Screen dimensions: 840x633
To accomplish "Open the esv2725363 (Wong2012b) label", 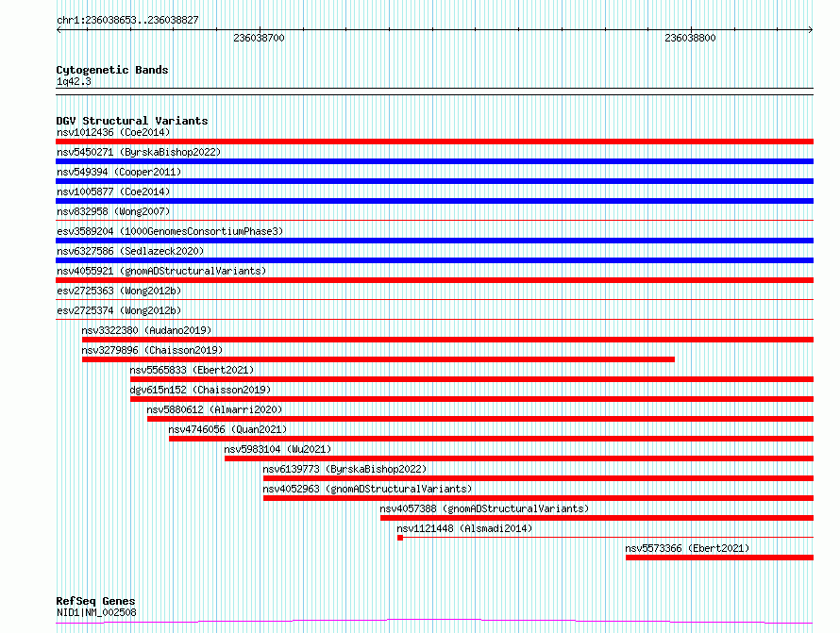I will (119, 291).
